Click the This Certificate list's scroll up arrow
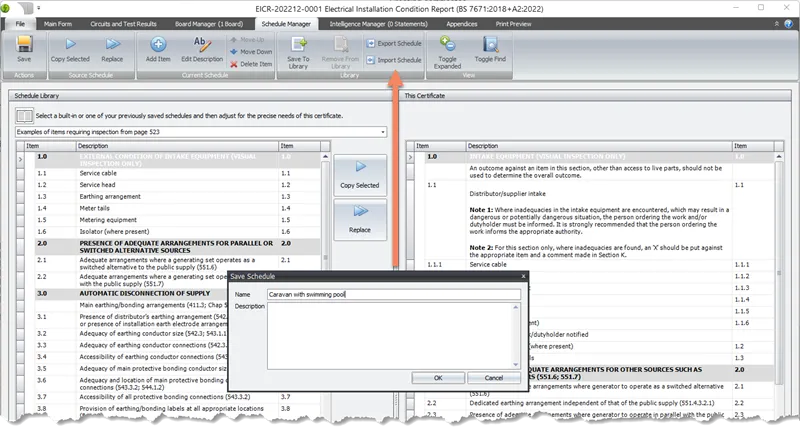The width and height of the screenshot is (800, 429). tap(779, 157)
